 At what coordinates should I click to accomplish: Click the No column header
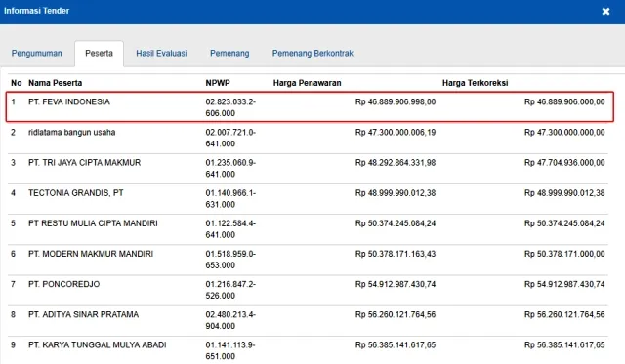pos(17,83)
